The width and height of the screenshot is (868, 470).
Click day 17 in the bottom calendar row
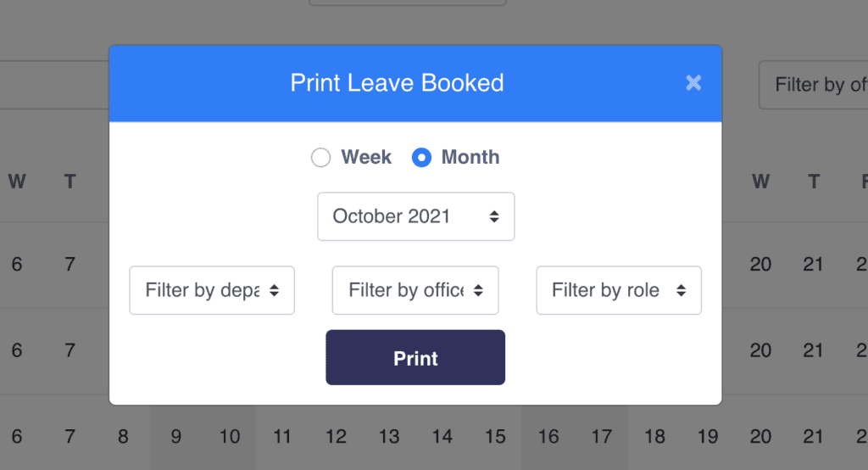click(x=601, y=437)
